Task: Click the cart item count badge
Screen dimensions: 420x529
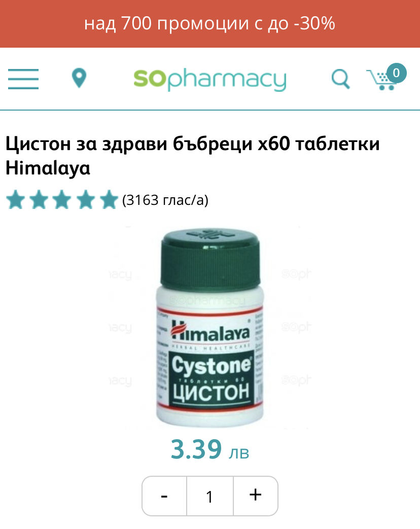Action: coord(396,73)
